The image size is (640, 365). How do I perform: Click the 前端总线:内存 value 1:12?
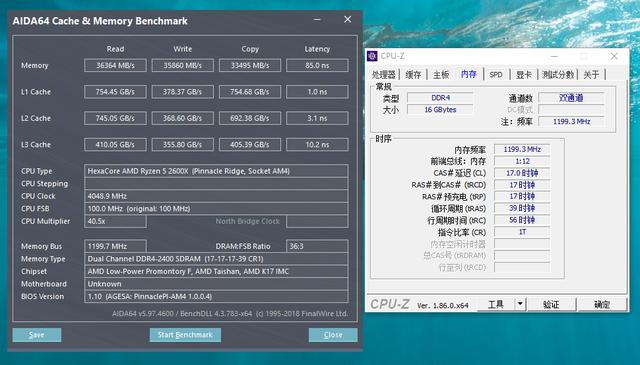(522, 161)
